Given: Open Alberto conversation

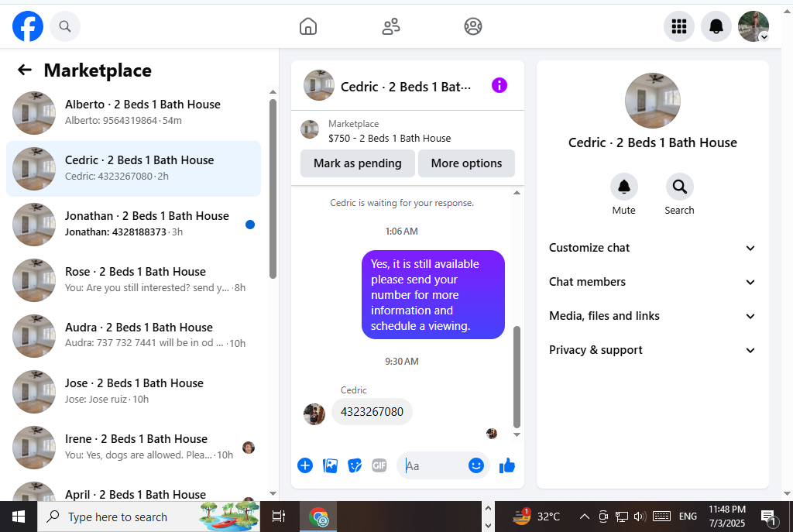Looking at the screenshot, I should click(x=133, y=113).
